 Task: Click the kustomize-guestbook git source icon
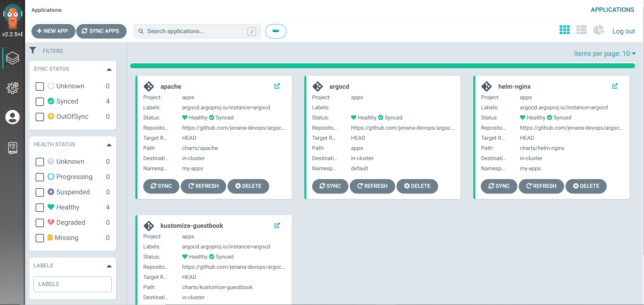[x=149, y=226]
